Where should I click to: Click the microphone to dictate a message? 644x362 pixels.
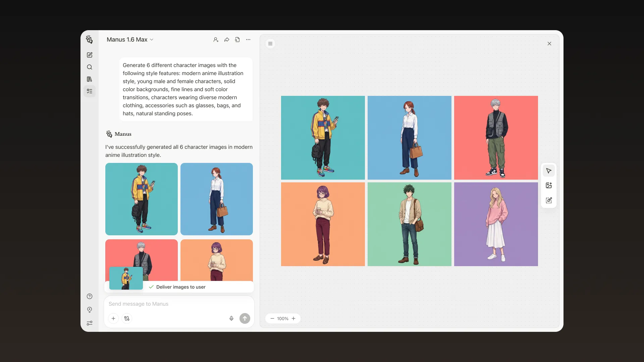[231, 318]
